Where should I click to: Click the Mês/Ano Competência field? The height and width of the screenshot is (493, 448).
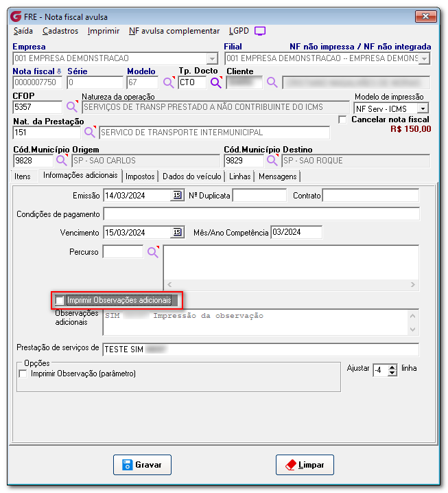[296, 232]
